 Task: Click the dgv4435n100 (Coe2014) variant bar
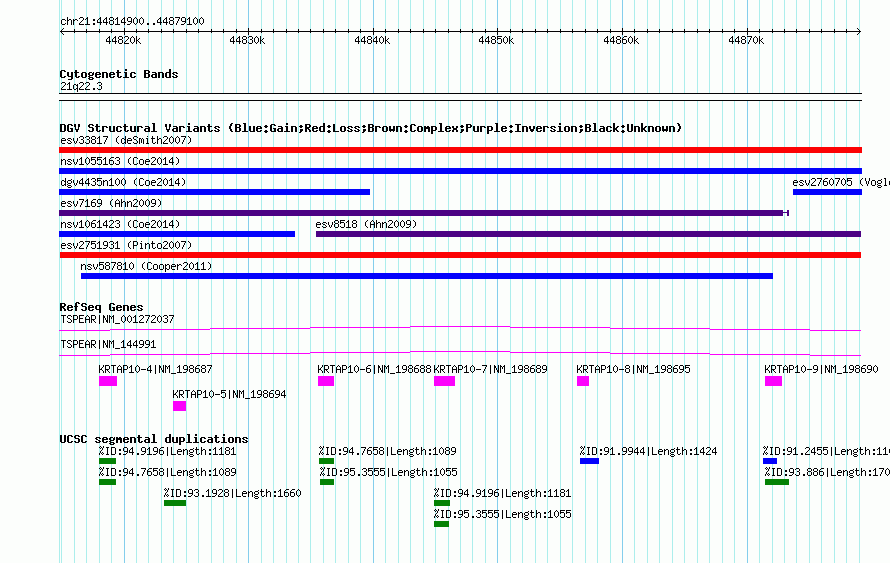[x=215, y=192]
